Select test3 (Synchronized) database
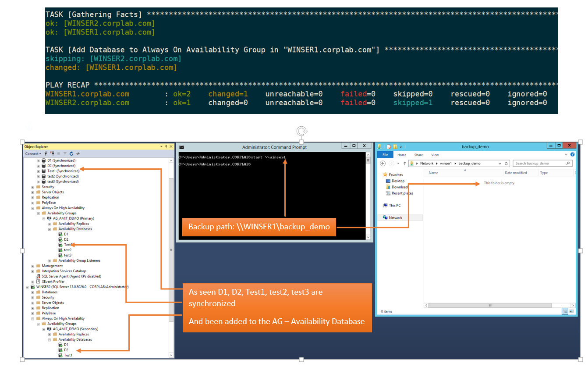This screenshot has height=367, width=588. click(x=63, y=182)
